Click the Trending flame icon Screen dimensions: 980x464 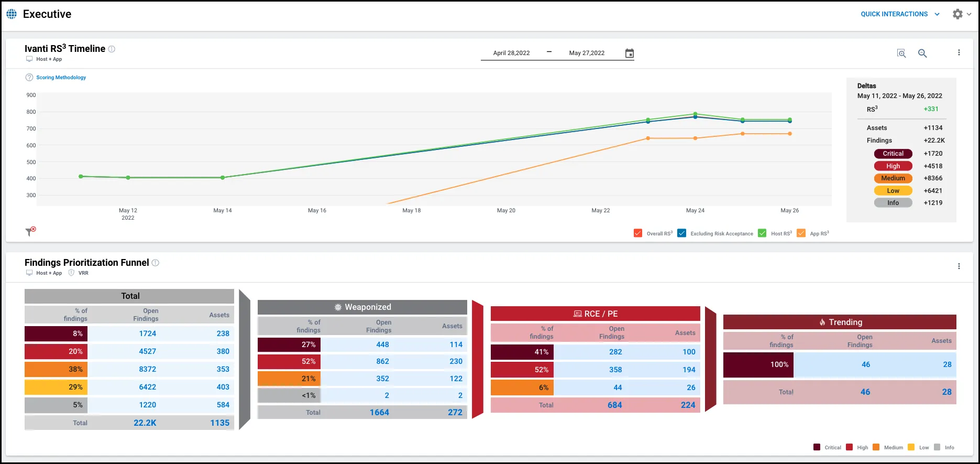pyautogui.click(x=822, y=322)
